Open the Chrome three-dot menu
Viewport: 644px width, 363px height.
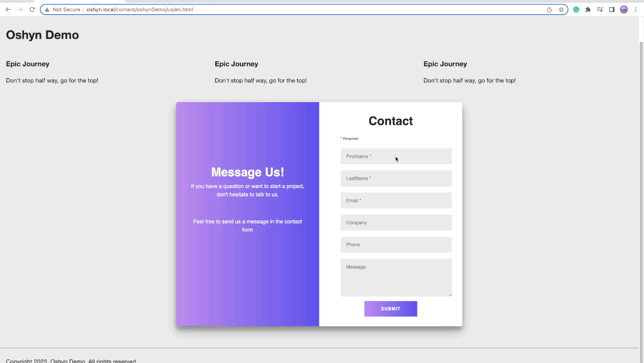pos(636,10)
